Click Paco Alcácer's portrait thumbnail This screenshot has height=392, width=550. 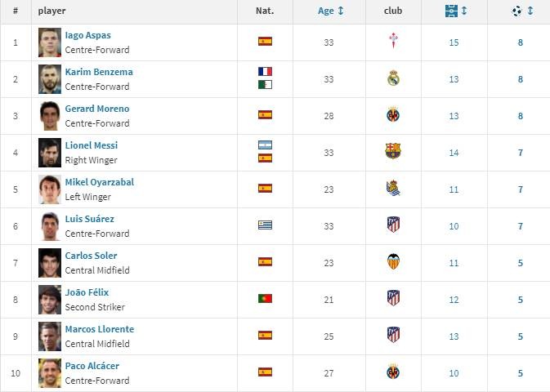pos(50,373)
